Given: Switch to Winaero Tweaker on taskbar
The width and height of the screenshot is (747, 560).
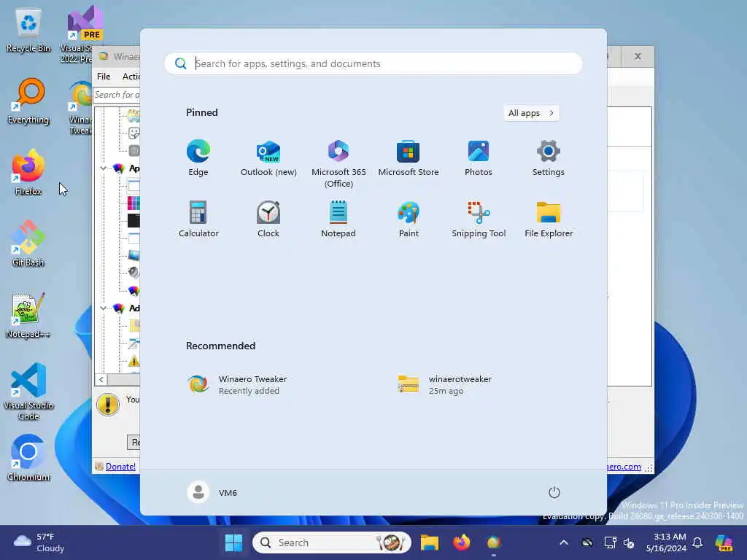Looking at the screenshot, I should [x=494, y=542].
